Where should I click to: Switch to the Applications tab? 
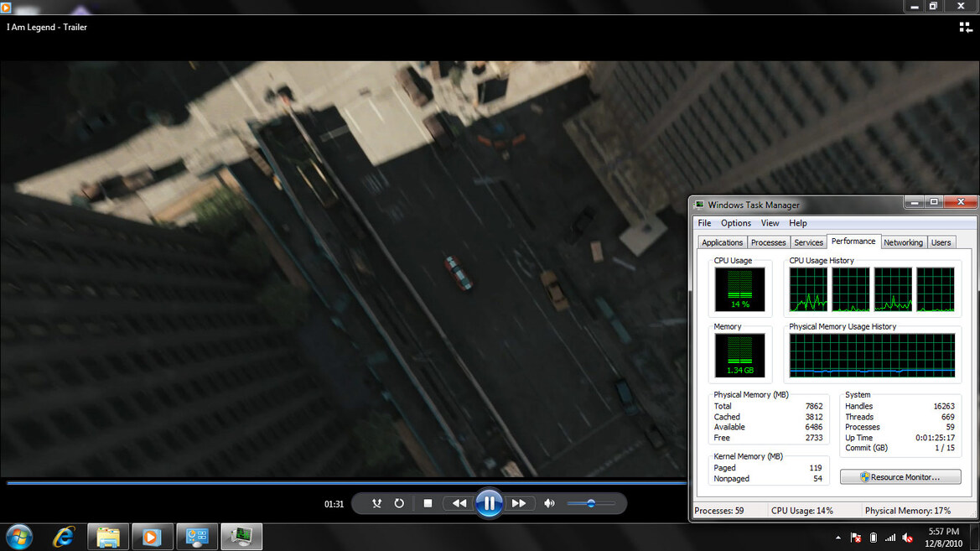722,242
